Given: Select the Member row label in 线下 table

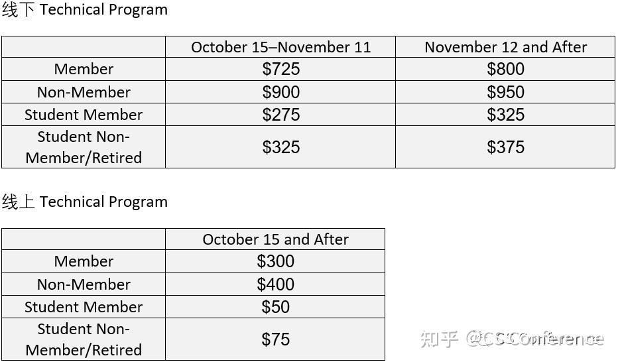Looking at the screenshot, I should pos(84,69).
